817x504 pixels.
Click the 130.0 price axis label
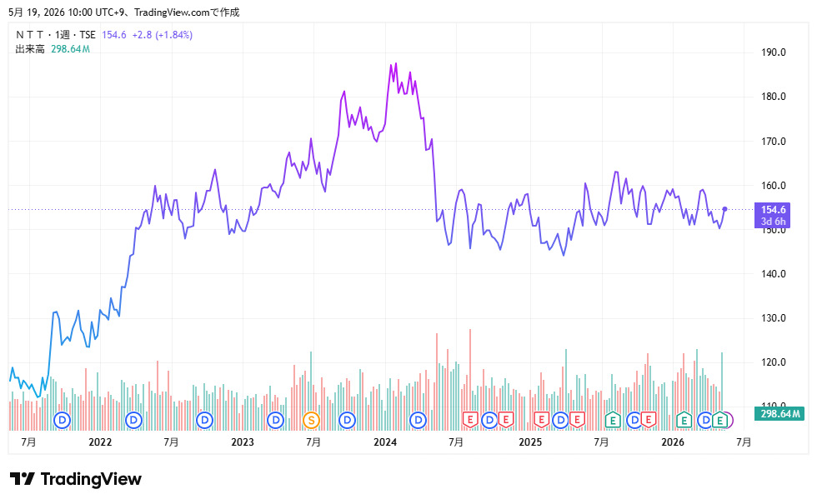tap(774, 317)
